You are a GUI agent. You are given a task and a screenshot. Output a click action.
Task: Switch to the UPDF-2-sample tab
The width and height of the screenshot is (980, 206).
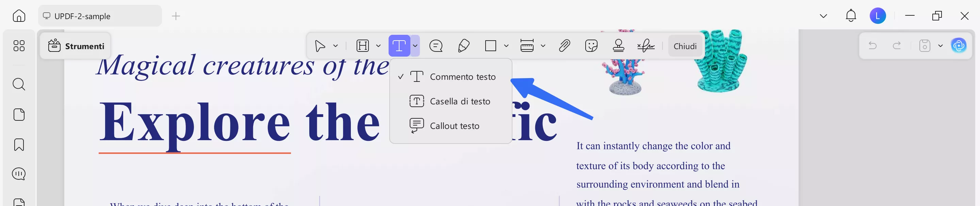point(100,16)
